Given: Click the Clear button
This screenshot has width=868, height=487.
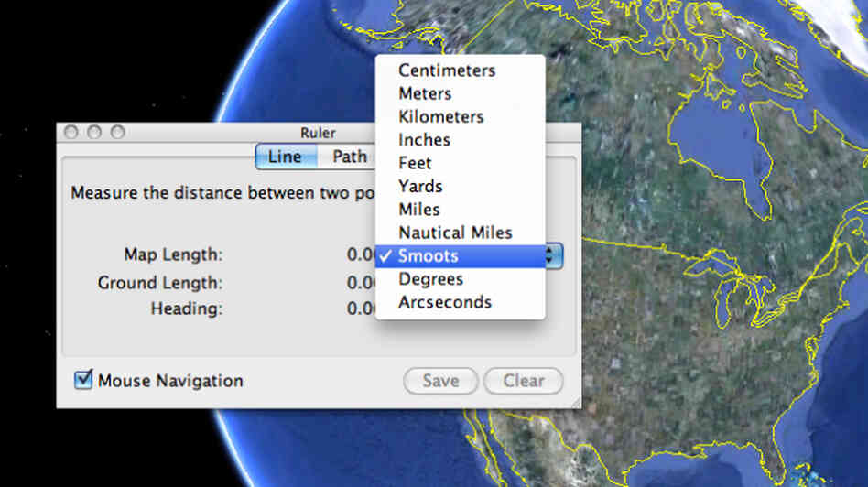Looking at the screenshot, I should [524, 381].
